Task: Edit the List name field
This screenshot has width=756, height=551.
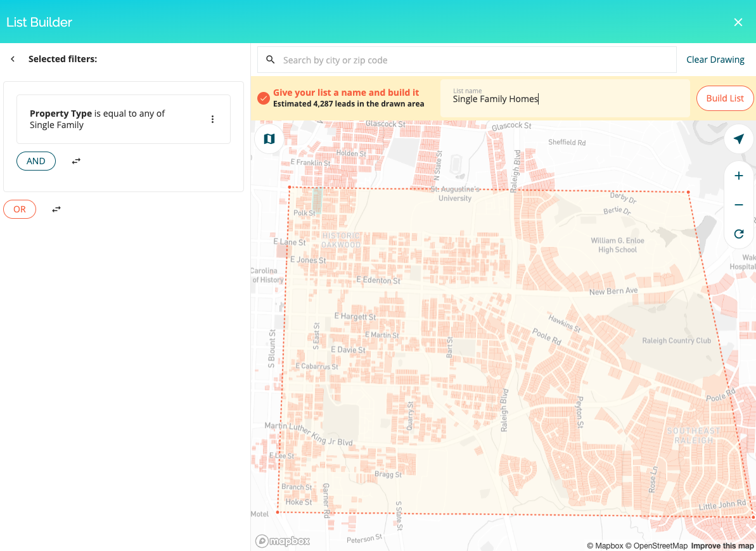Action: [565, 98]
